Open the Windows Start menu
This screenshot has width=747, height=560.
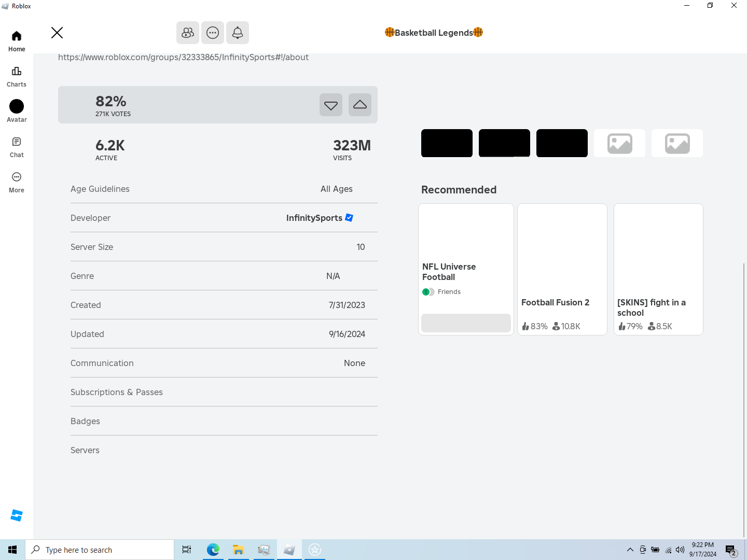pyautogui.click(x=12, y=550)
